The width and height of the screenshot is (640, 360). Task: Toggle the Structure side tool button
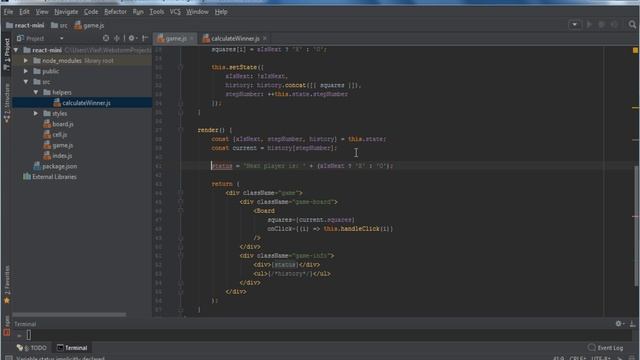click(7, 103)
